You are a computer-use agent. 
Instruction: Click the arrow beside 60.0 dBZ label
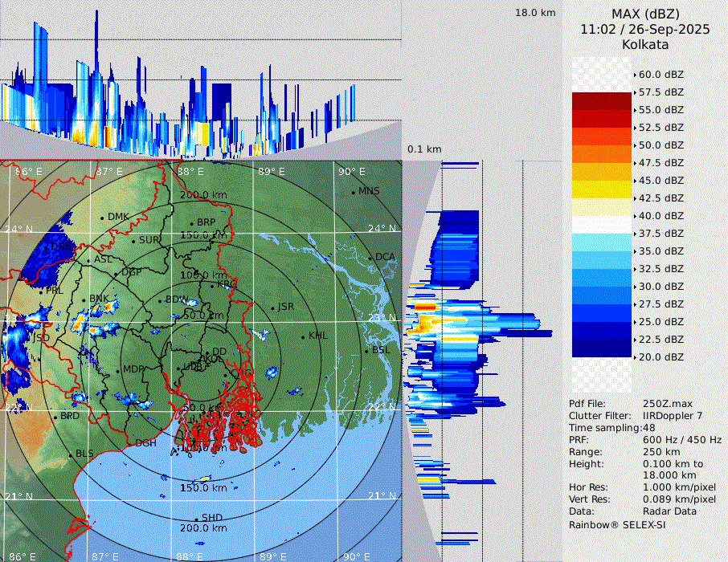635,75
